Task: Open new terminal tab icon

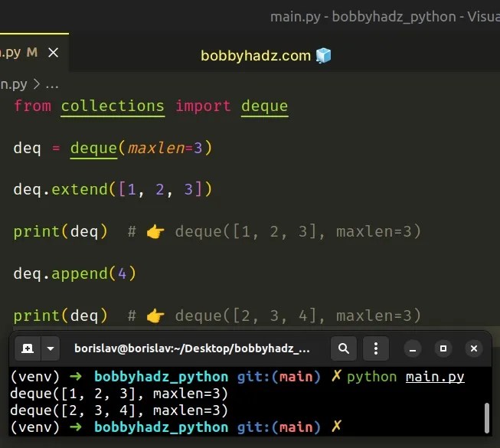Action: pos(28,348)
